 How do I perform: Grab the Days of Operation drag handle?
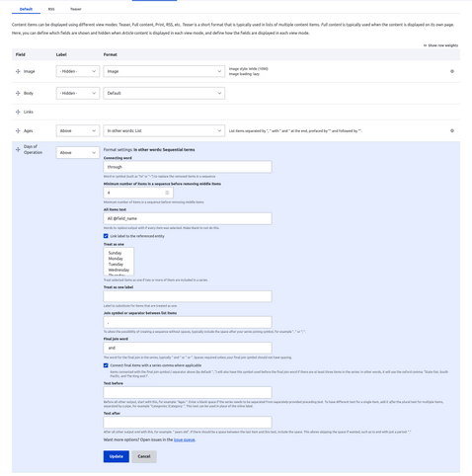(18, 149)
